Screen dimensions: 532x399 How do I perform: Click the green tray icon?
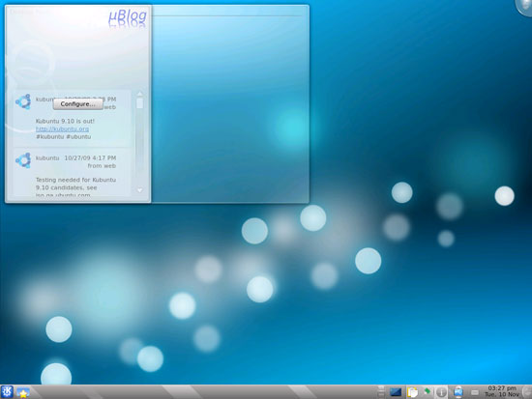coord(427,391)
